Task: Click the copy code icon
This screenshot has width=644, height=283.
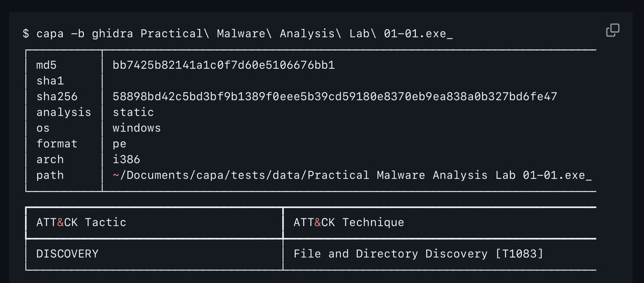Action: click(613, 31)
